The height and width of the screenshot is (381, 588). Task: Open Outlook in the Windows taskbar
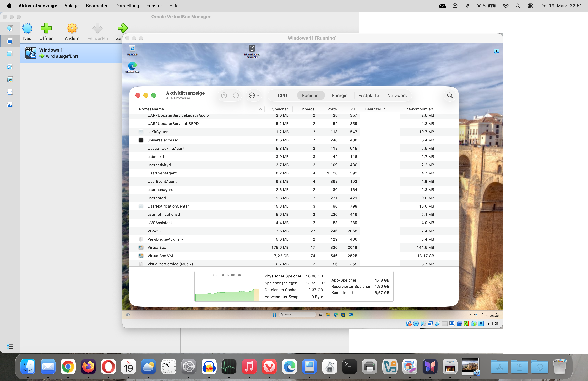point(351,315)
